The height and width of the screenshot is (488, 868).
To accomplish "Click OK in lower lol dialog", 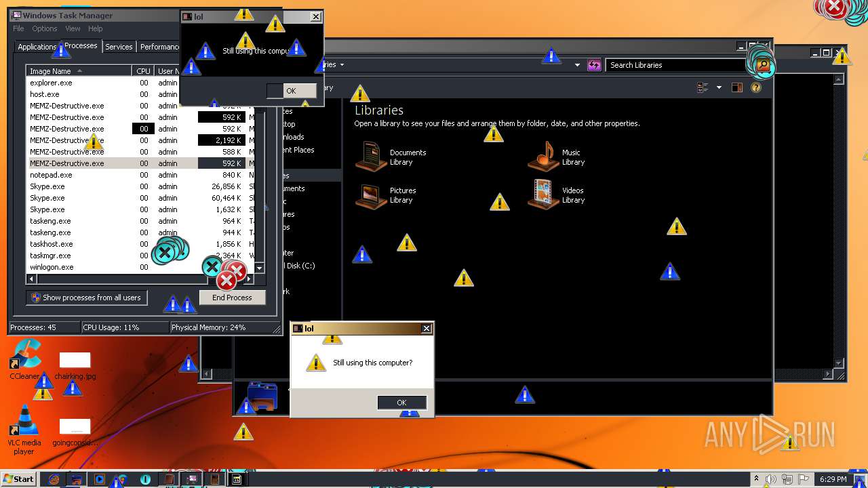I will point(401,403).
